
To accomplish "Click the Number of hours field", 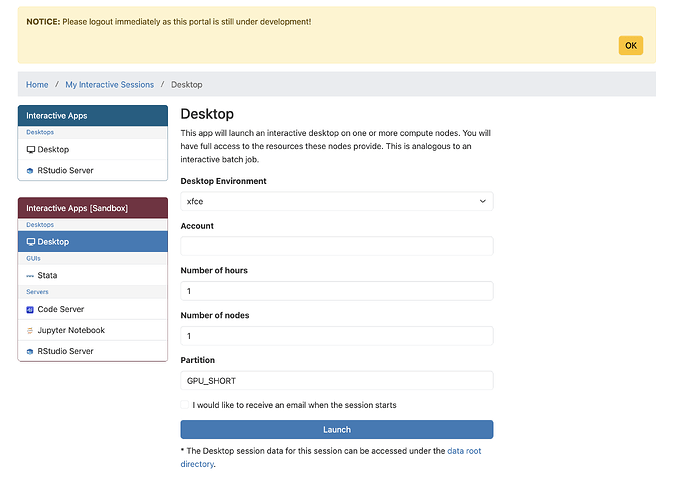I will (x=337, y=291).
